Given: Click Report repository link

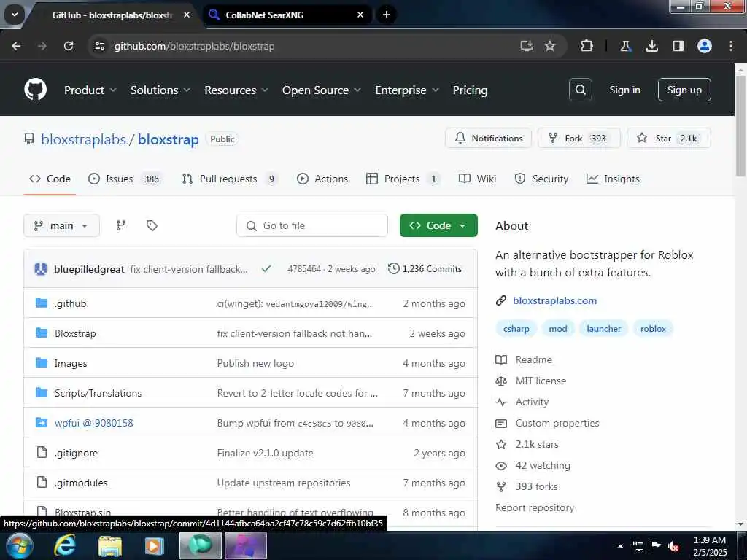Looking at the screenshot, I should click(535, 507).
